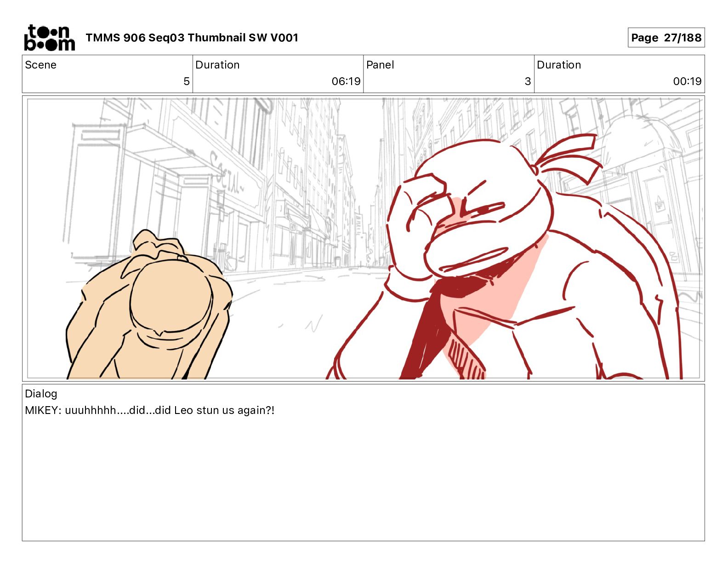728x563 pixels.
Task: Click the Toon Boom logo
Action: [50, 38]
